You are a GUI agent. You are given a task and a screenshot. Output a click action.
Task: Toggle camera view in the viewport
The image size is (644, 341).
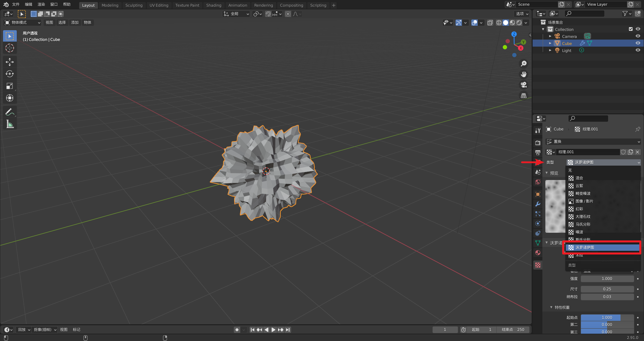coord(524,85)
